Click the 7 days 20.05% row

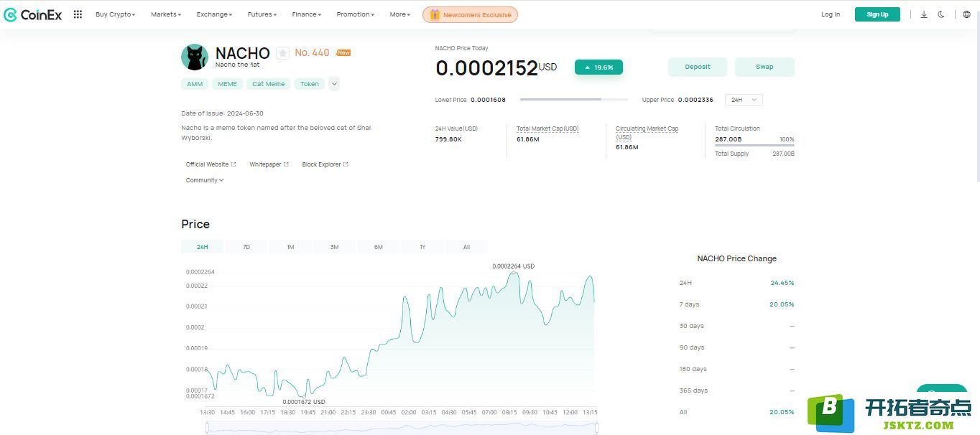736,304
